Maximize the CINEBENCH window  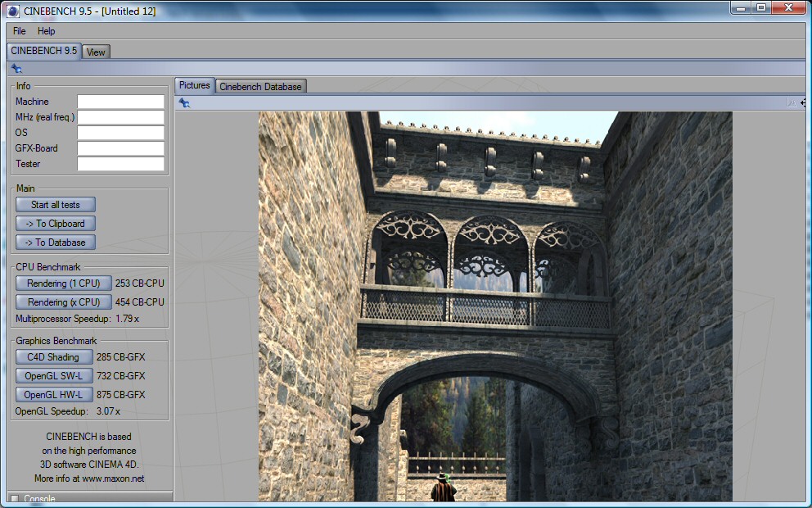pyautogui.click(x=761, y=7)
